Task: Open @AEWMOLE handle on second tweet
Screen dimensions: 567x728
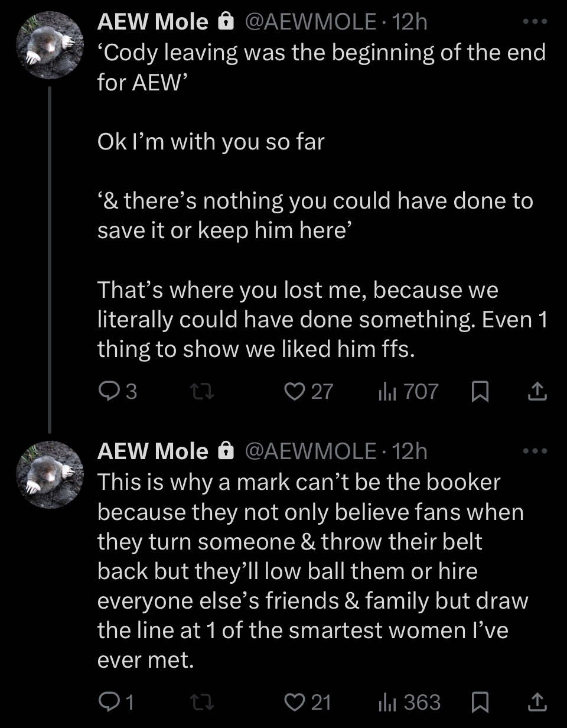Action: click(310, 451)
